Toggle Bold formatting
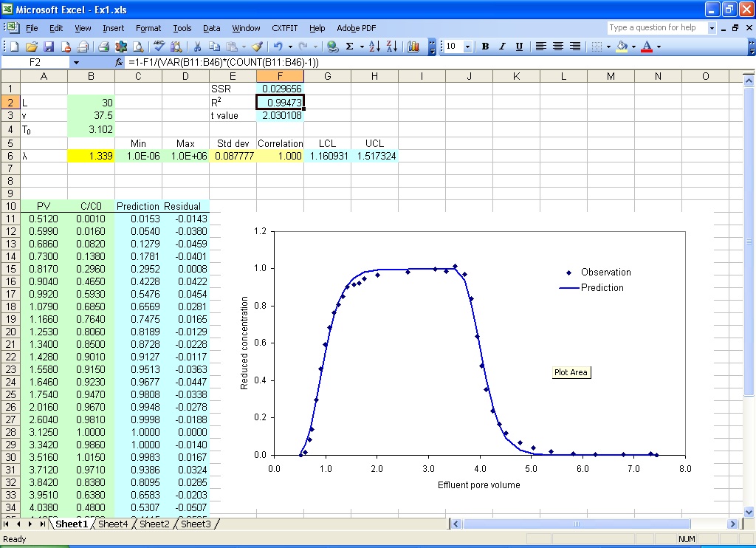The image size is (756, 548). (x=486, y=47)
